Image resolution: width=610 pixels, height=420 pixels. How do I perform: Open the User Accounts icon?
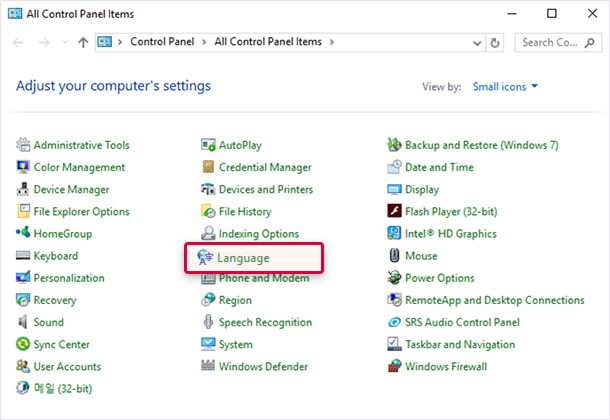tap(23, 366)
